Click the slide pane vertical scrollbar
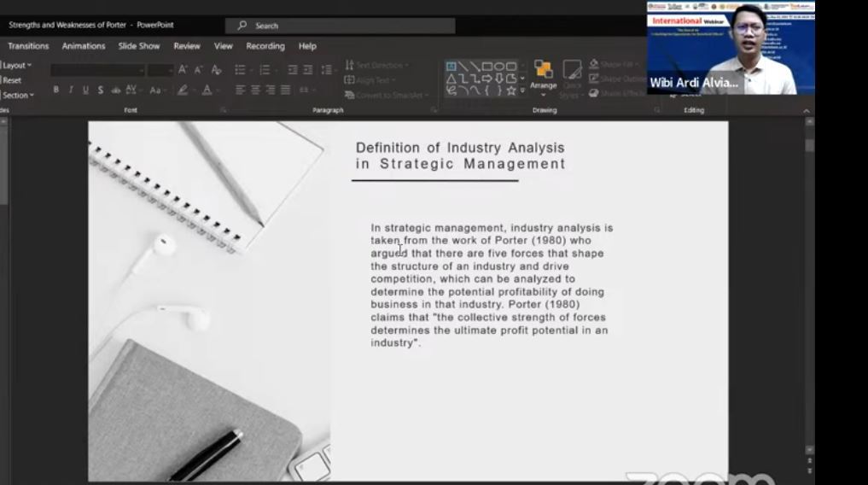The width and height of the screenshot is (868, 485). (809, 287)
